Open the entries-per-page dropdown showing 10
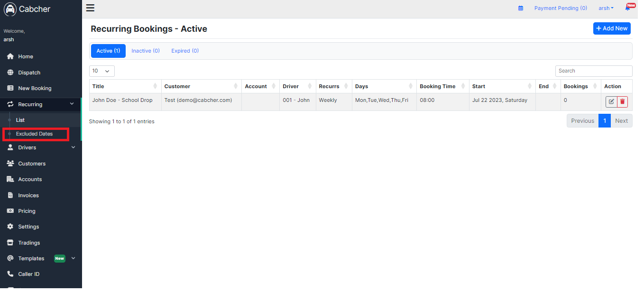 pyautogui.click(x=102, y=71)
